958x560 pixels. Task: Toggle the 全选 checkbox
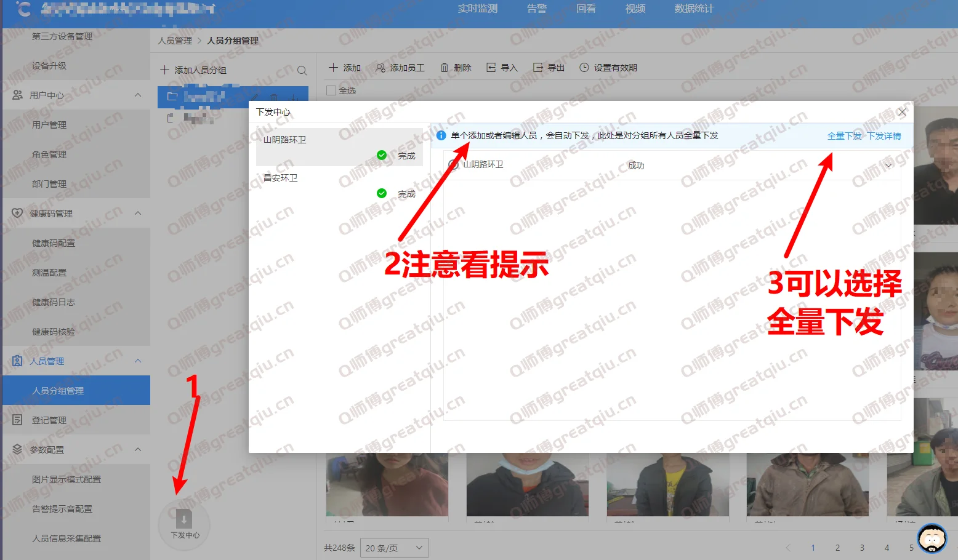(x=331, y=90)
